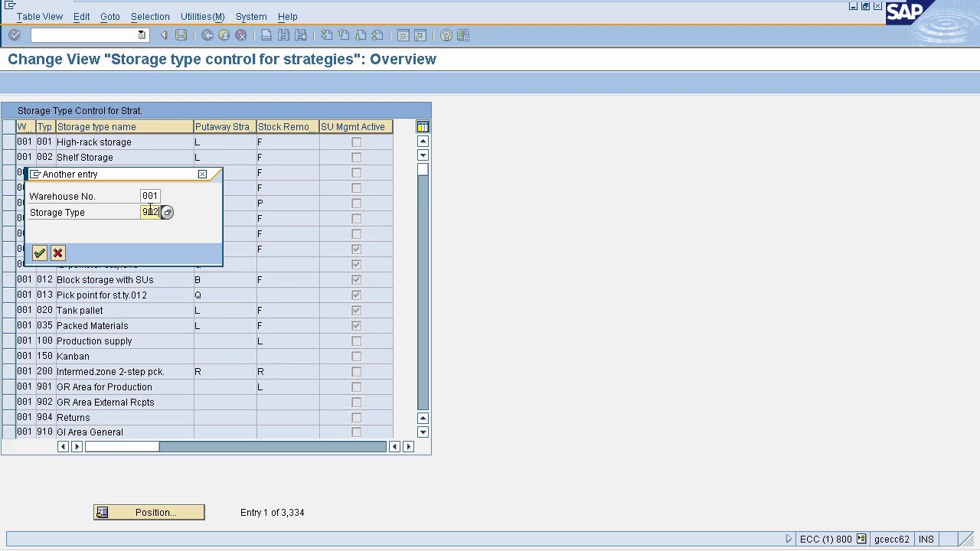Open Storage Type search help button
The height and width of the screenshot is (551, 980).
(x=167, y=213)
